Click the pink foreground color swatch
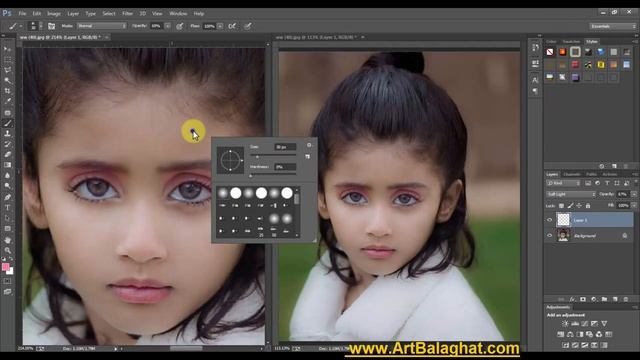Viewport: 640px width, 360px height. (5, 267)
